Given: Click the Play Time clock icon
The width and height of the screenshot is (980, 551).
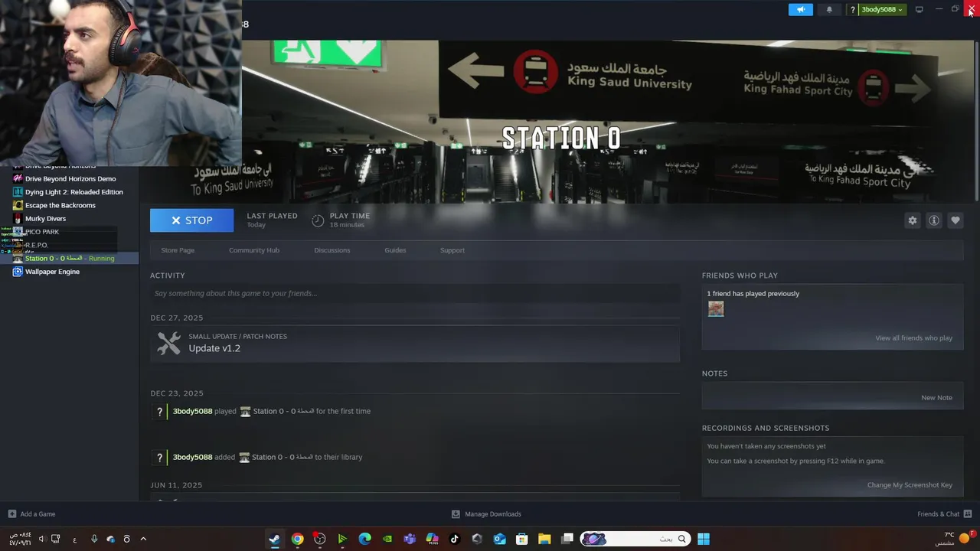Looking at the screenshot, I should [x=318, y=220].
